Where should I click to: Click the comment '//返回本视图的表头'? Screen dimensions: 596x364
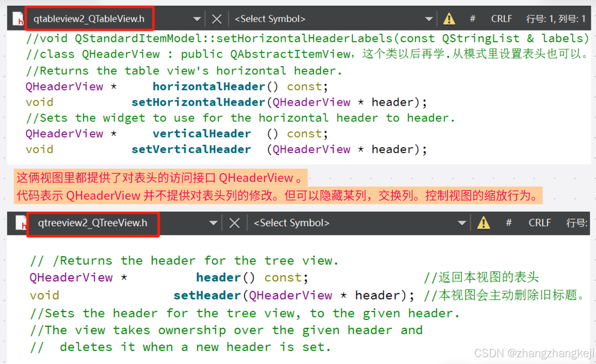click(481, 277)
